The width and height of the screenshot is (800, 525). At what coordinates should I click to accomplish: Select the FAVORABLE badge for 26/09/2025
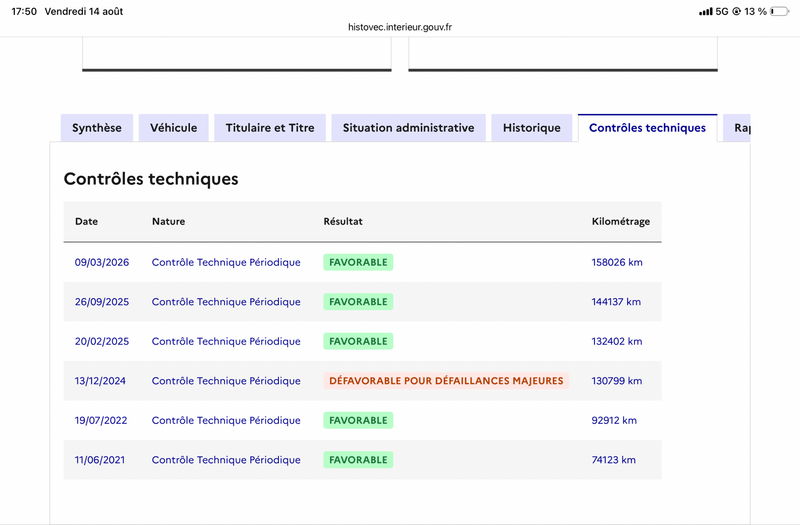click(358, 302)
